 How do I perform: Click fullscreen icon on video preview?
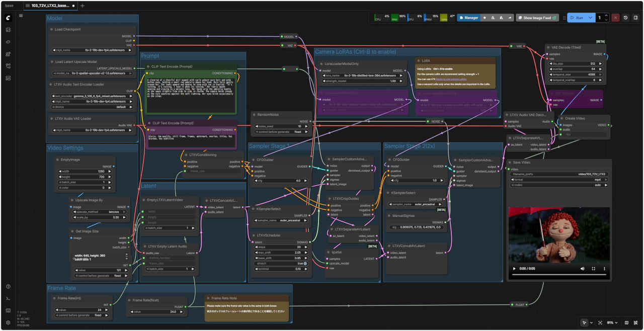point(593,269)
